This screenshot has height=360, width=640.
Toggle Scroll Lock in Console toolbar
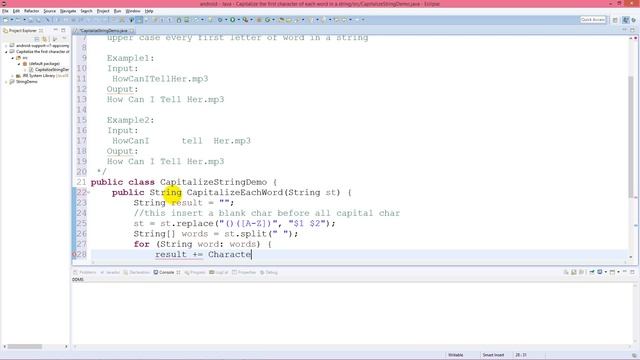tap(574, 272)
